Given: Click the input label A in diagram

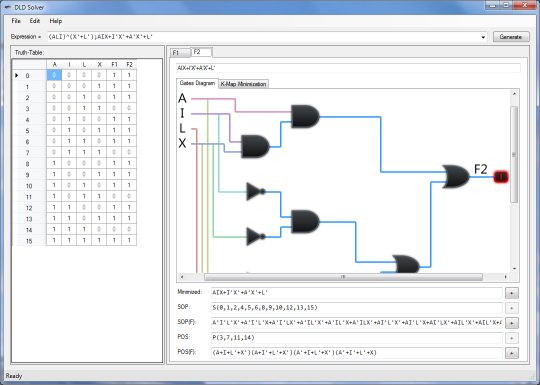Looking at the screenshot, I should pos(182,98).
